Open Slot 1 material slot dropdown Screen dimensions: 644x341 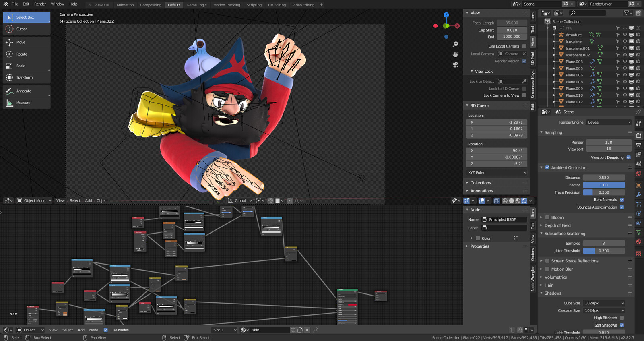point(225,330)
